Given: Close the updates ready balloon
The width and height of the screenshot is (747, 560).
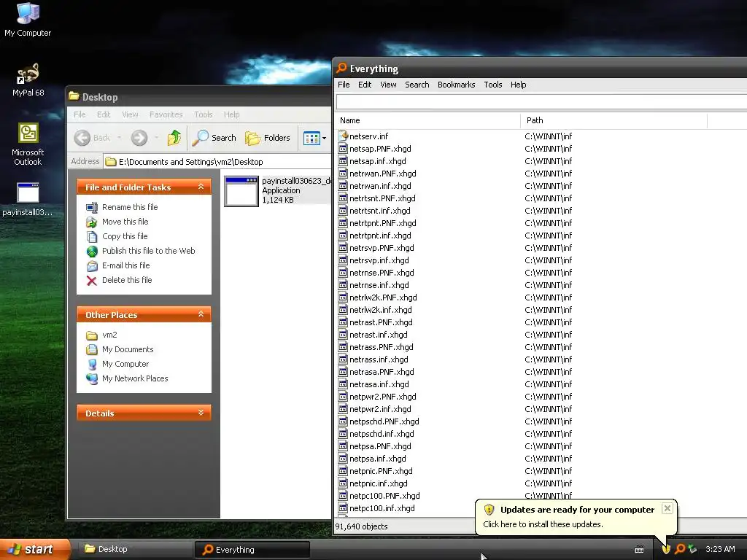Looking at the screenshot, I should click(667, 508).
